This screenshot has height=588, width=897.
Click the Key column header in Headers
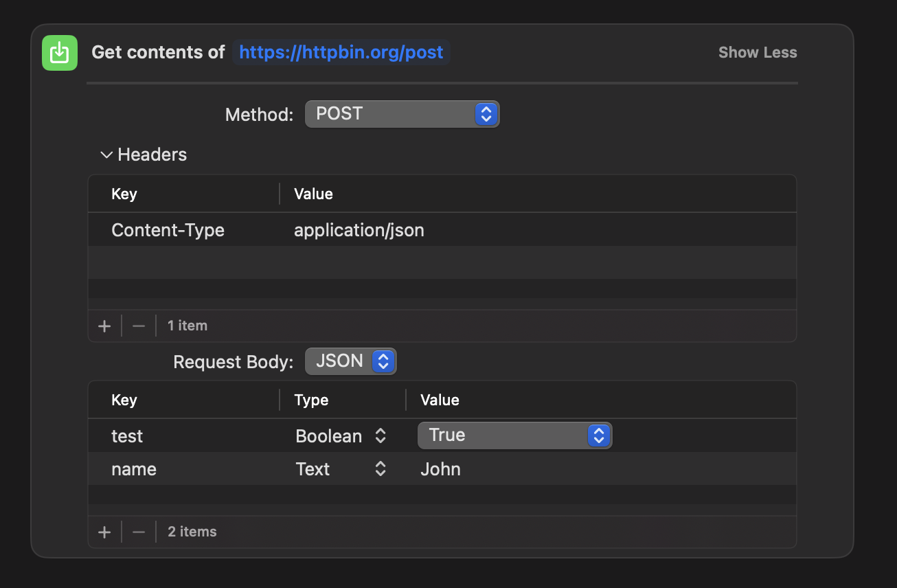click(124, 194)
